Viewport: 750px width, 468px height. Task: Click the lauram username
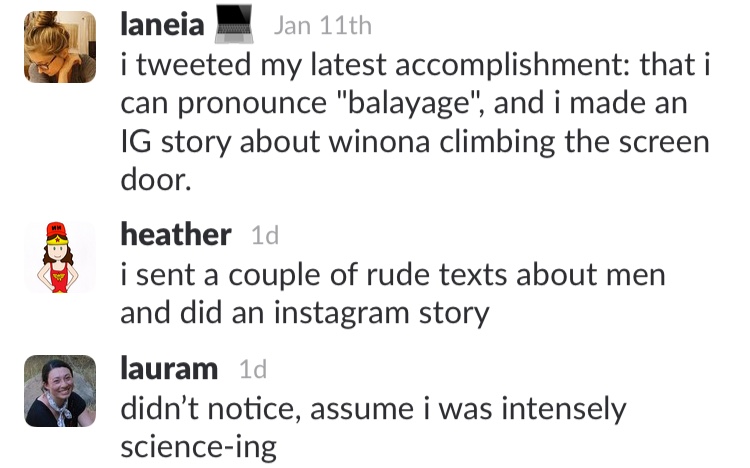coord(169,369)
